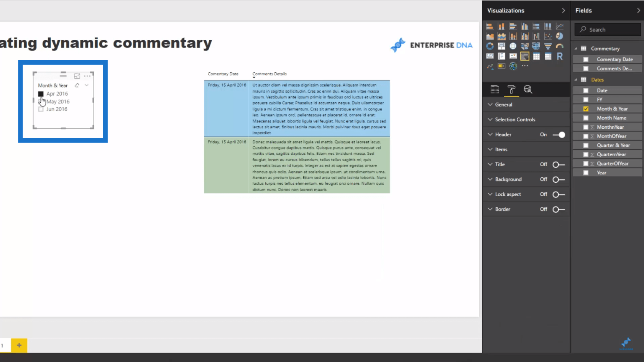This screenshot has height=362, width=644.
Task: Choose the Matrix visual icon
Action: (548, 56)
